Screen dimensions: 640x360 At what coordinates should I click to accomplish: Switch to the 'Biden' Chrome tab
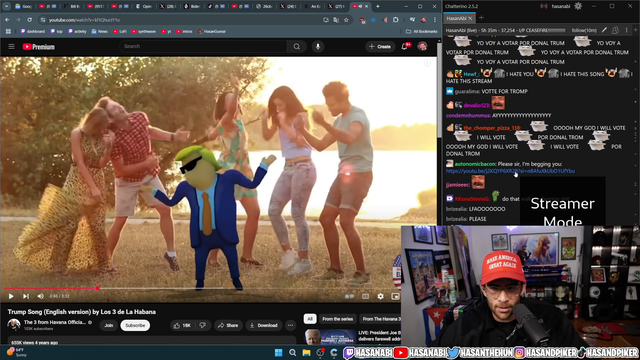click(192, 7)
